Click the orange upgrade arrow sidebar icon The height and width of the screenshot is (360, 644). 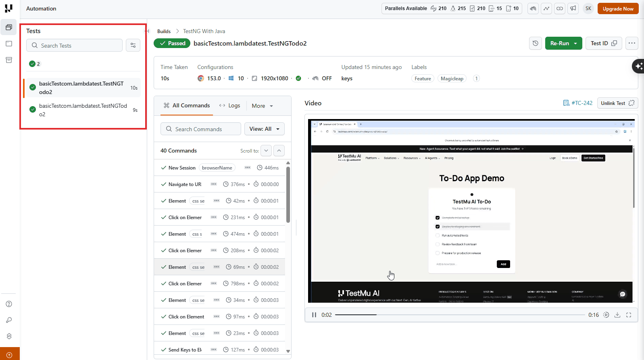tap(10, 354)
